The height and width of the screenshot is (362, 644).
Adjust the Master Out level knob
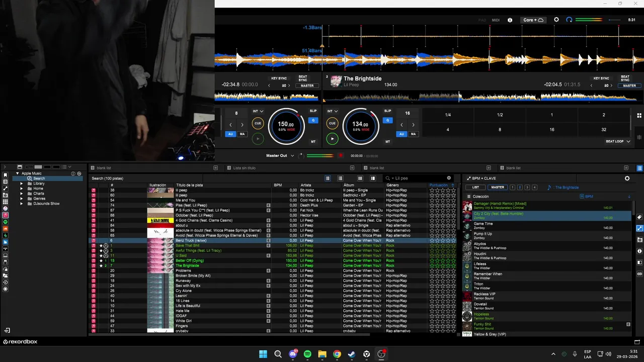301,156
